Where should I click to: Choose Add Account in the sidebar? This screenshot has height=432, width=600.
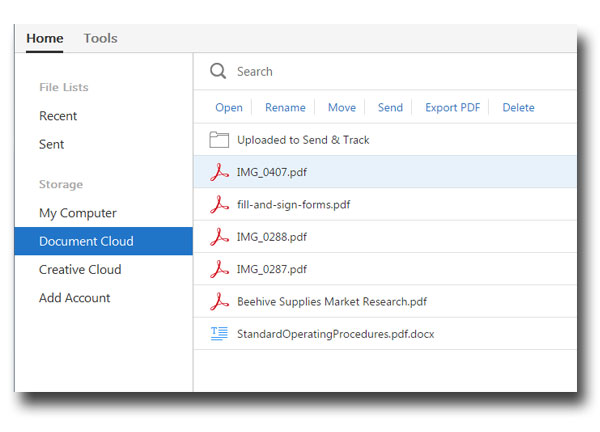point(75,298)
